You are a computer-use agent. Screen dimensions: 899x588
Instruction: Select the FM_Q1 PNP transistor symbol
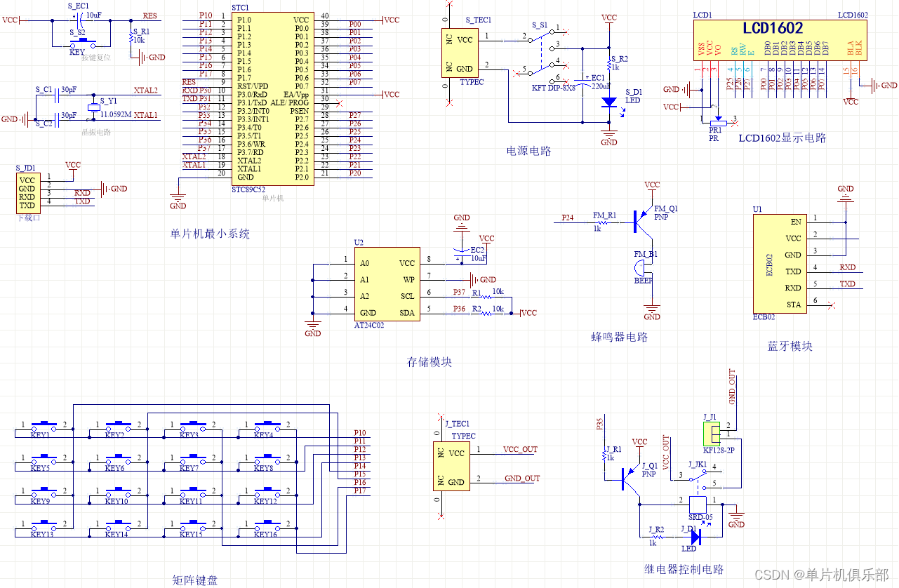click(644, 221)
